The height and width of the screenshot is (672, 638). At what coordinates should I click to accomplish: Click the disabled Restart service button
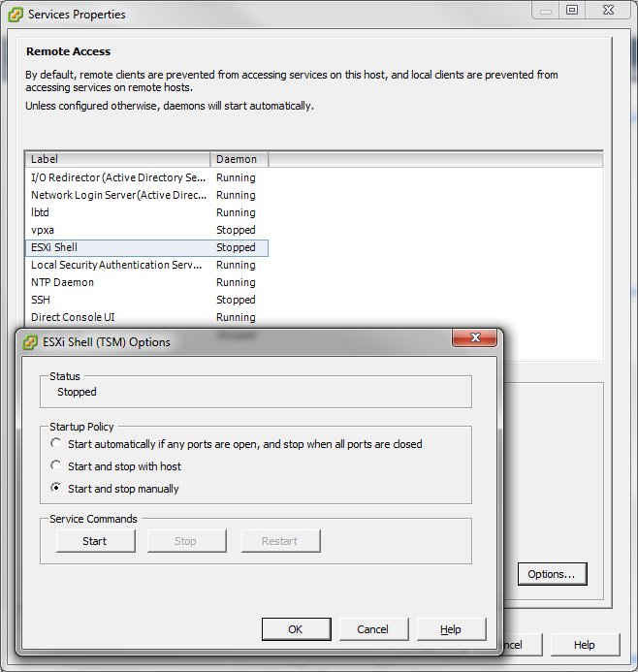(280, 541)
